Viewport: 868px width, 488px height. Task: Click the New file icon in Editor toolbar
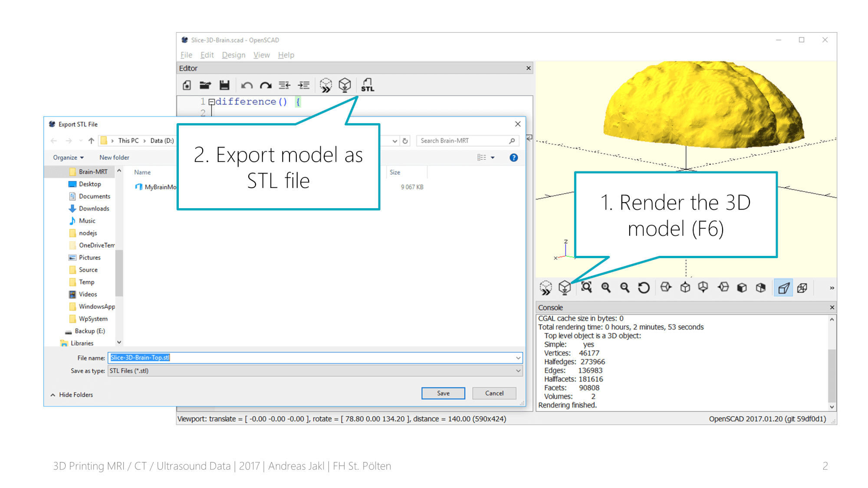(x=187, y=85)
